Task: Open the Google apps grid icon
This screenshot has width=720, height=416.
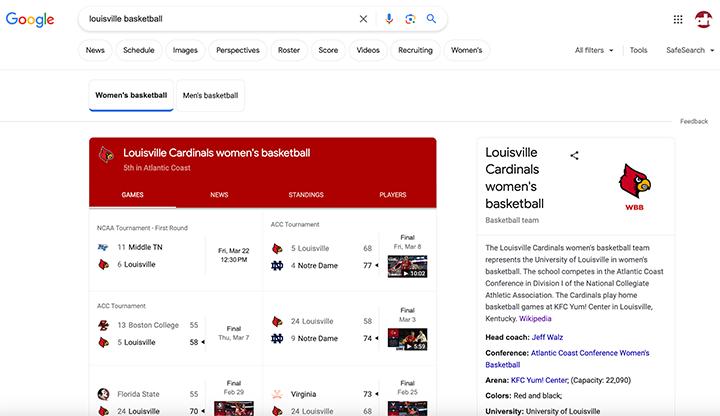Action: point(678,19)
